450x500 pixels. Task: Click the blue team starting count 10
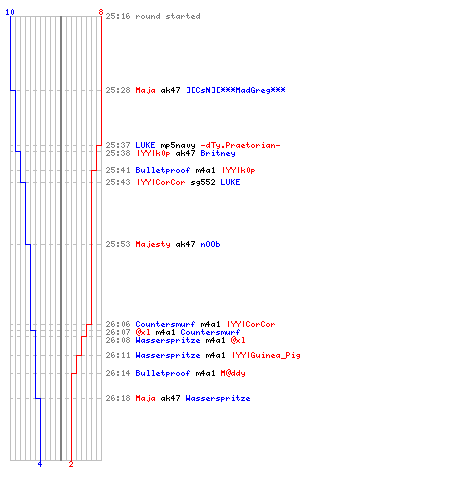click(10, 12)
